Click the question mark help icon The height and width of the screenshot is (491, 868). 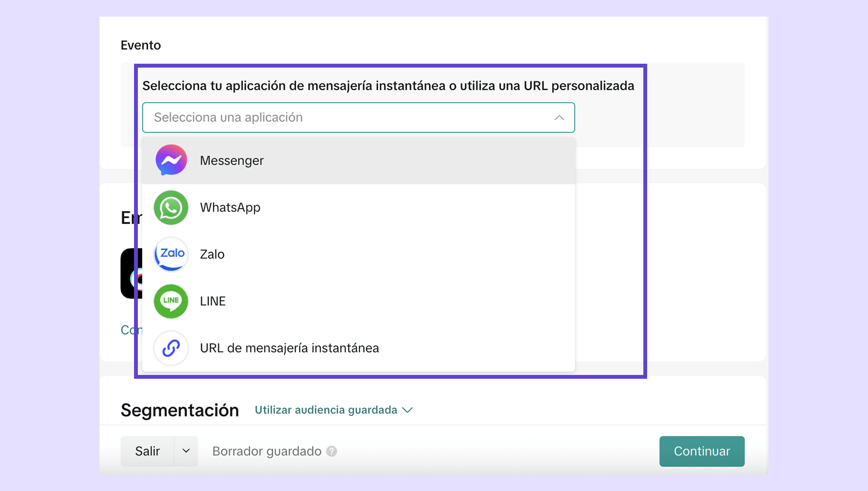point(332,451)
